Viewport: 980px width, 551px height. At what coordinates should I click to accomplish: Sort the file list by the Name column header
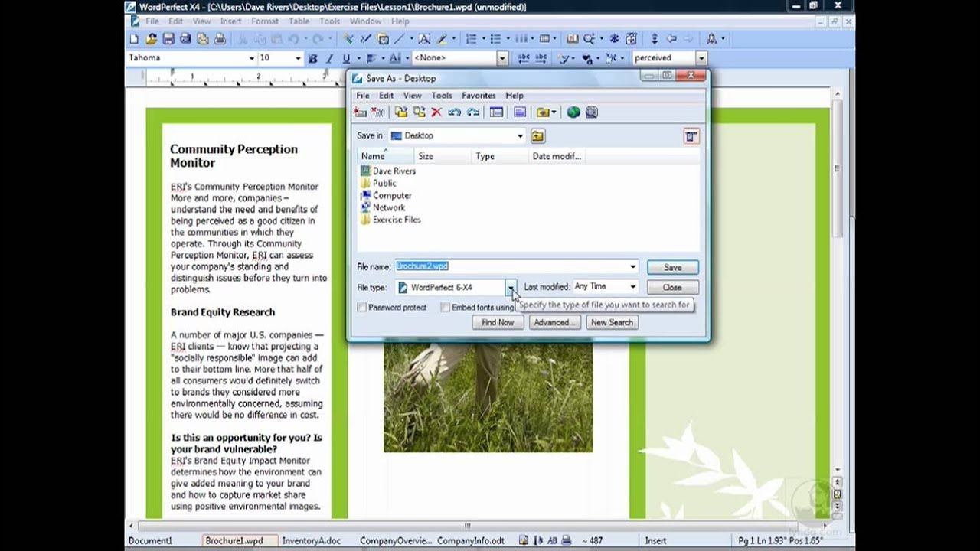[x=386, y=156]
